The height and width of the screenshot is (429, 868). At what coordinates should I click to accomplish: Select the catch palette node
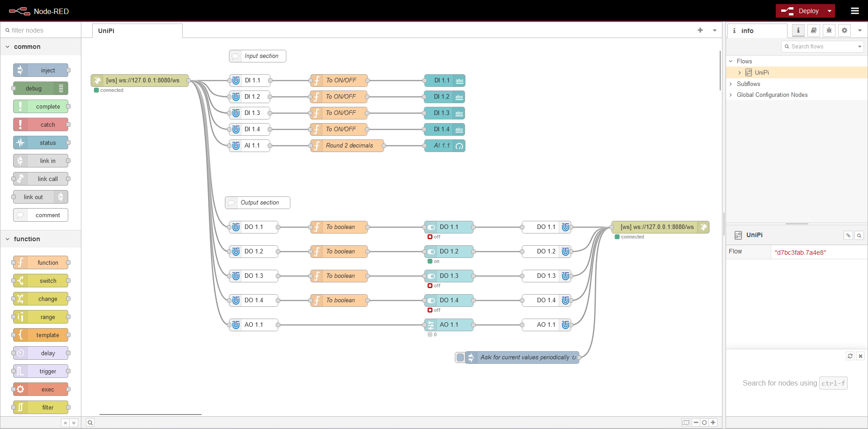coord(41,124)
